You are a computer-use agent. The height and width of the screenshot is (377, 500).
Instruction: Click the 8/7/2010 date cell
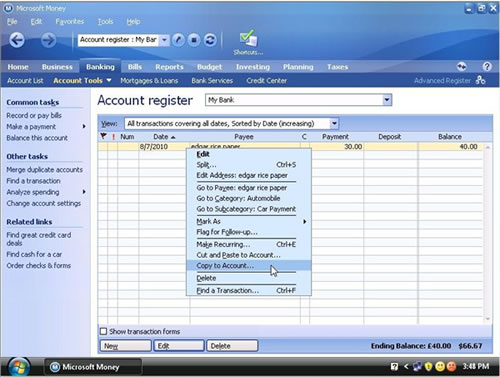(x=164, y=147)
